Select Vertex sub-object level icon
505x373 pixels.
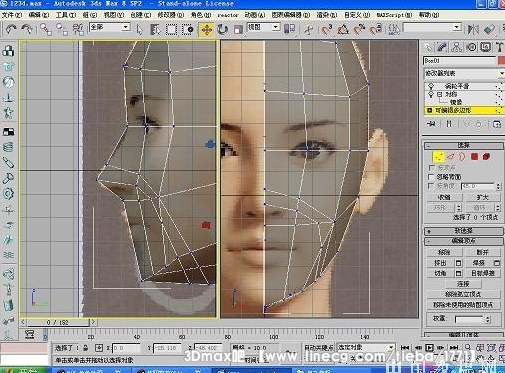click(438, 156)
